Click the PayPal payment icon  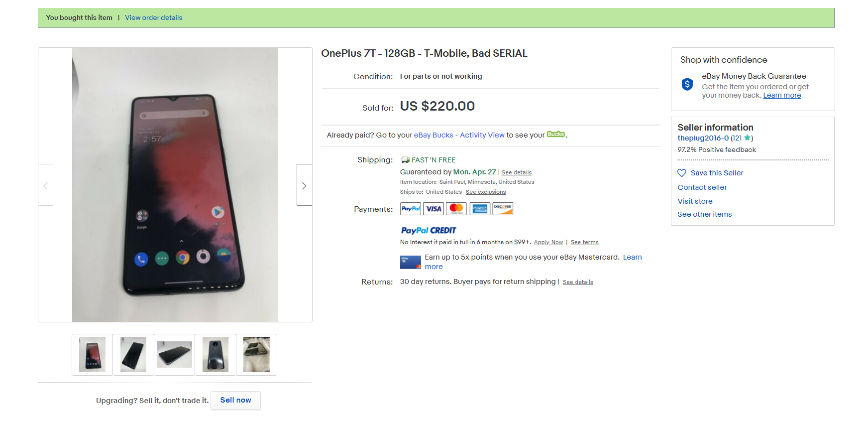click(x=411, y=209)
